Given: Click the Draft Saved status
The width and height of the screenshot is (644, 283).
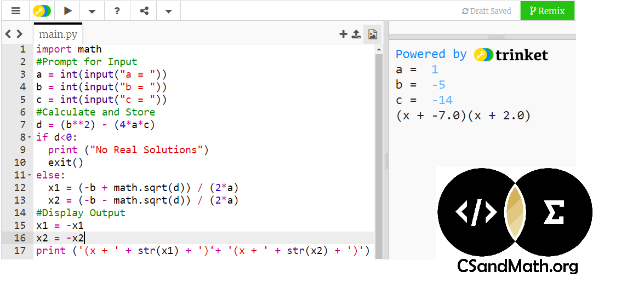Looking at the screenshot, I should [x=486, y=11].
